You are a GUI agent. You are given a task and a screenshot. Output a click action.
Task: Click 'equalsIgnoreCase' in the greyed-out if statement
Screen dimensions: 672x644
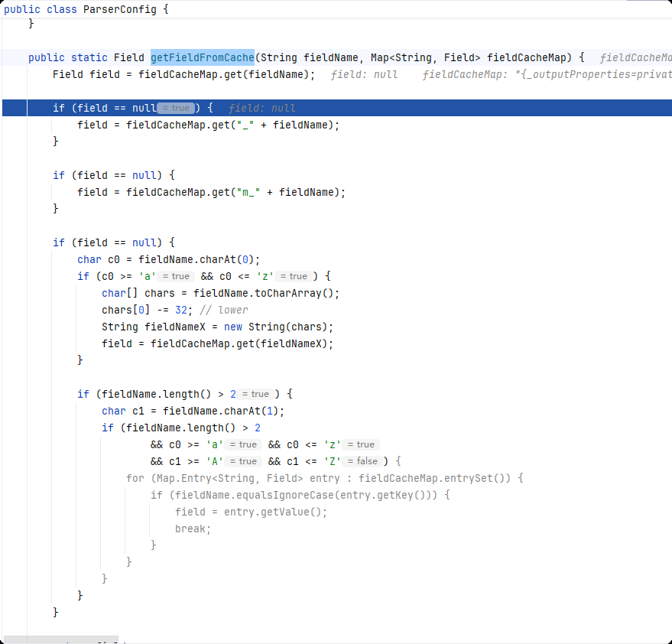[285, 495]
